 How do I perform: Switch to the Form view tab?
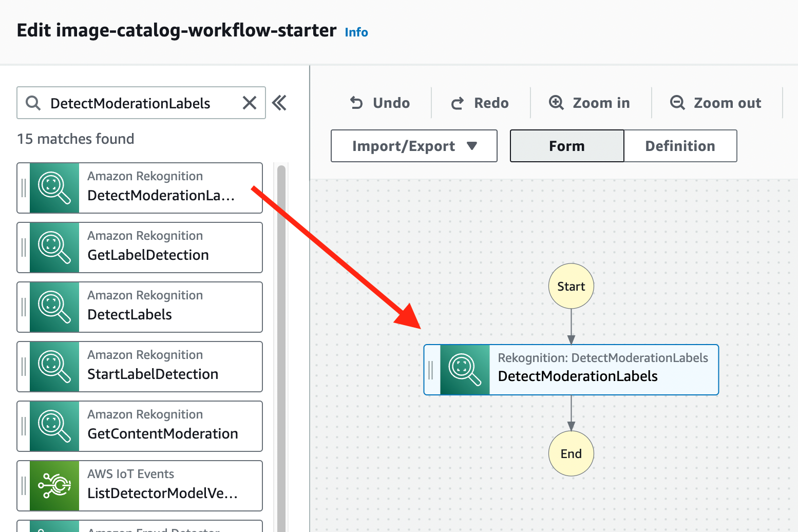click(x=567, y=146)
